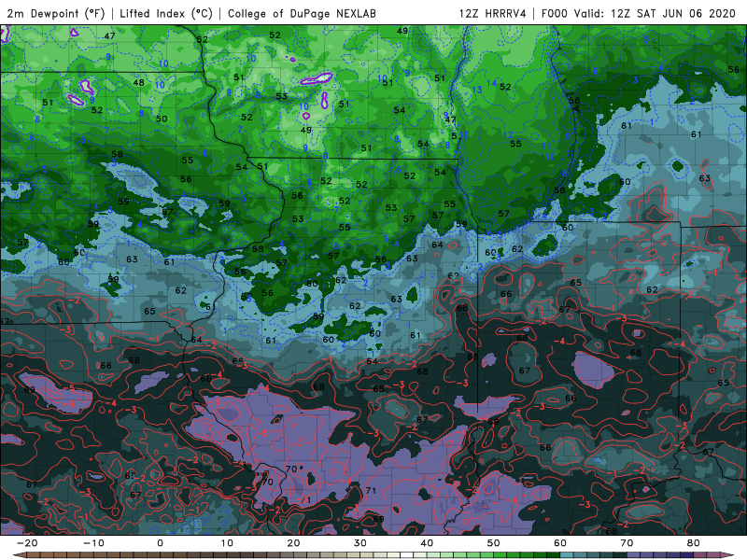
Task: Click the black dewpoint value 56 at top-right corner
Action: (x=734, y=69)
